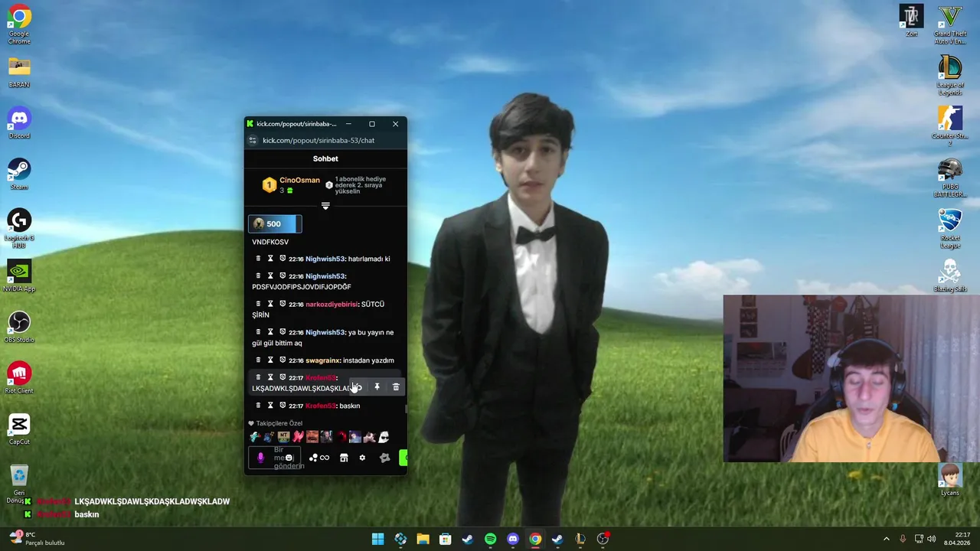The height and width of the screenshot is (551, 980).
Task: Select the Recycle Bin desktop icon
Action: (19, 484)
